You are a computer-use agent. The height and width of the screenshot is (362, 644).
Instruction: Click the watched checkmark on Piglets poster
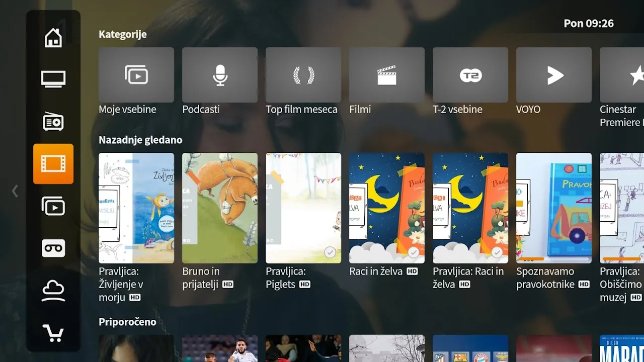(x=330, y=252)
